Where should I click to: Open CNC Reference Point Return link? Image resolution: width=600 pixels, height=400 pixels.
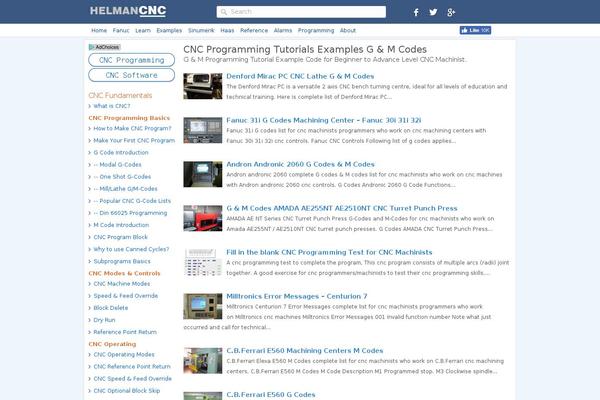132,367
